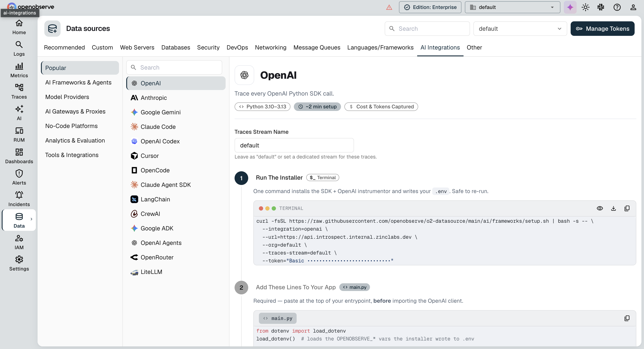This screenshot has height=349, width=644.
Task: Open the AI section in sidebar
Action: [x=19, y=113]
